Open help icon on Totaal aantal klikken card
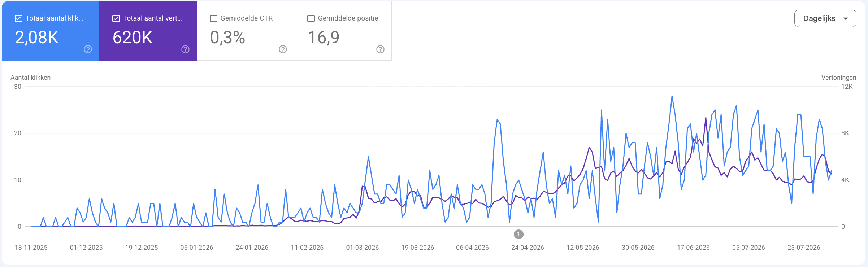This screenshot has width=868, height=267. pos(88,49)
